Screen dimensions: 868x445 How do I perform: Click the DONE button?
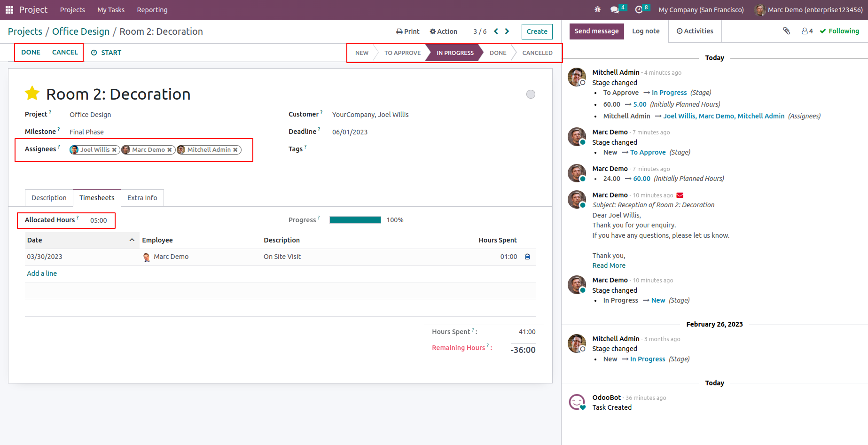pyautogui.click(x=31, y=52)
